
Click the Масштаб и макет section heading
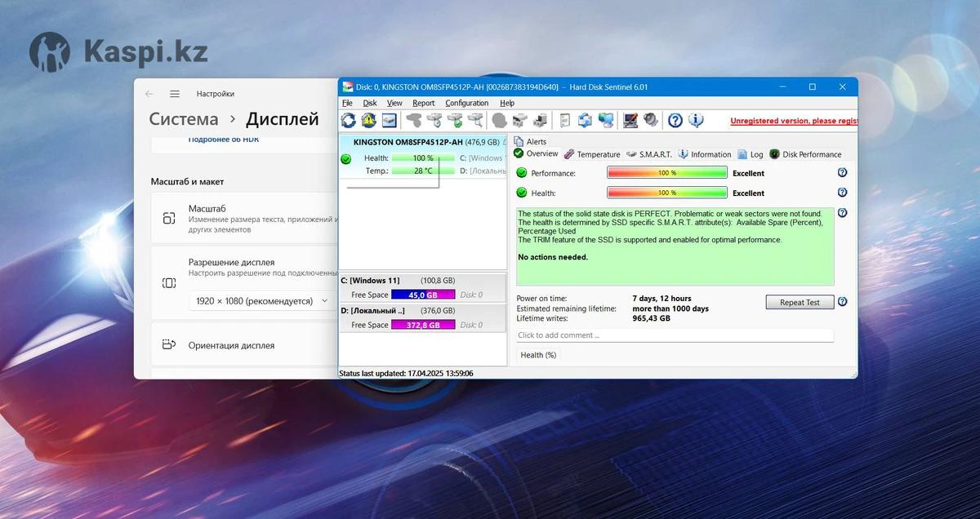(187, 181)
